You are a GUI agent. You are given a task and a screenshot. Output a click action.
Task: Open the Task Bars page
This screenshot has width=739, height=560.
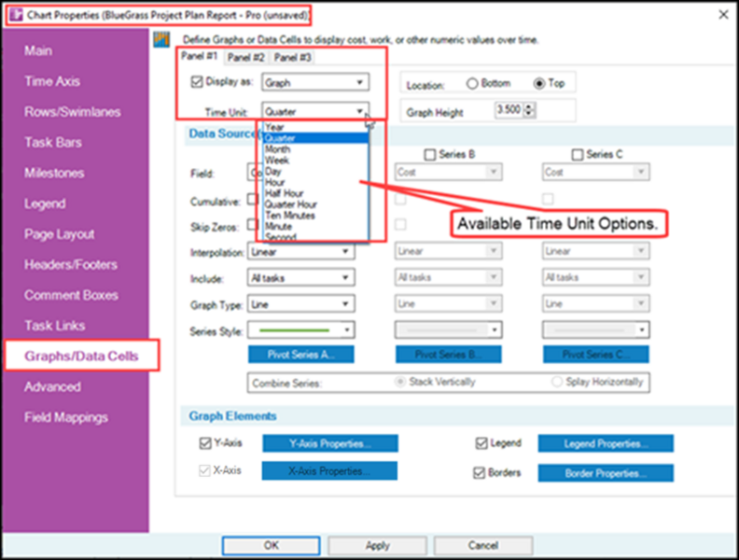click(53, 143)
